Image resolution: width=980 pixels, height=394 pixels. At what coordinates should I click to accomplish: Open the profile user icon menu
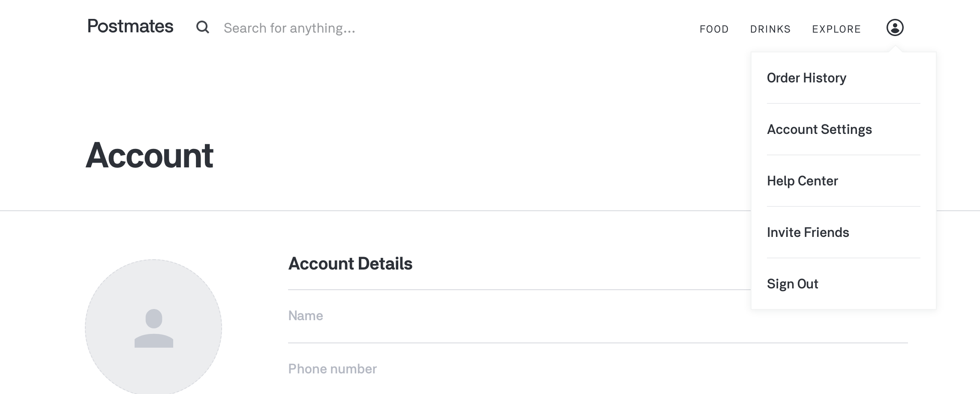(895, 27)
